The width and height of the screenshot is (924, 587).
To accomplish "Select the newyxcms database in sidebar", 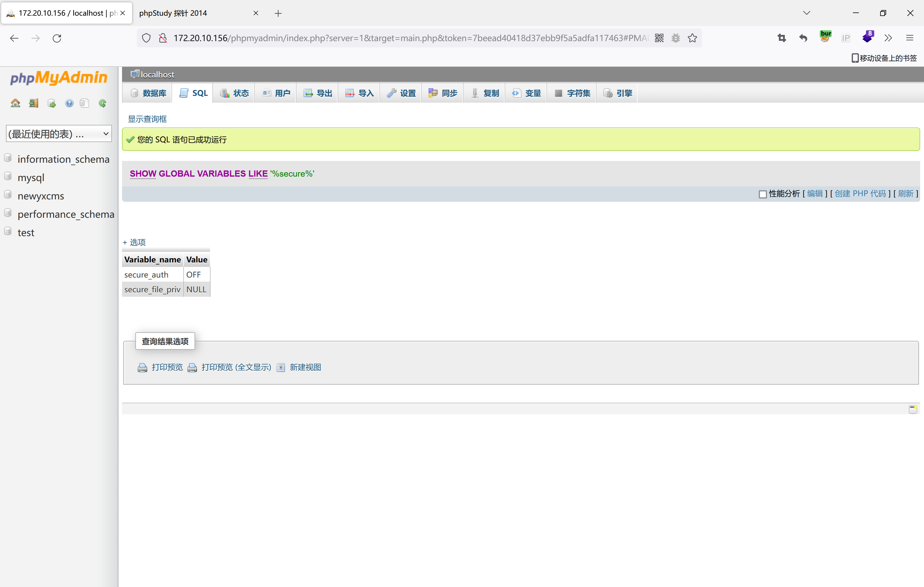I will point(41,196).
